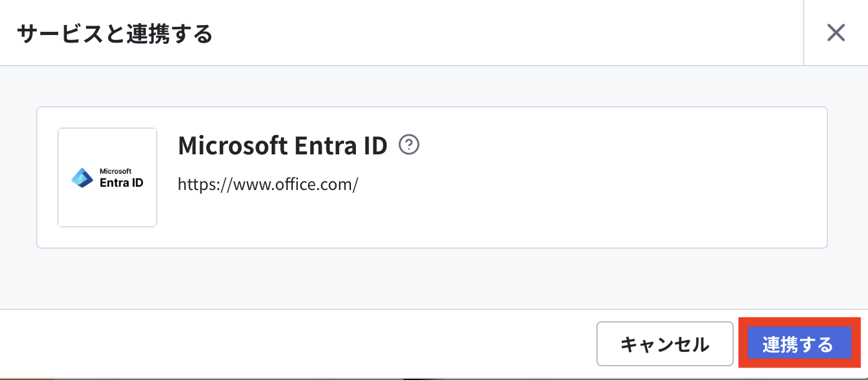
Task: Click the white-outlined キャンセル button
Action: [x=664, y=344]
